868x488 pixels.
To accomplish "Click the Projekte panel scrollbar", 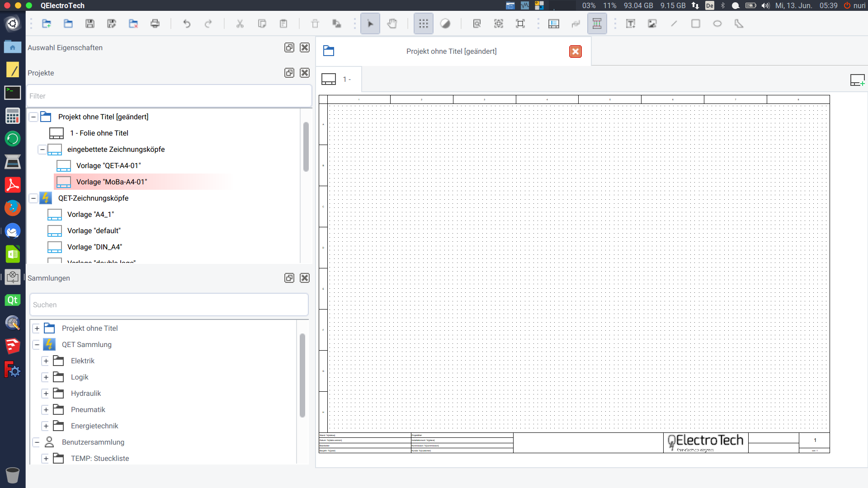I will (x=306, y=147).
